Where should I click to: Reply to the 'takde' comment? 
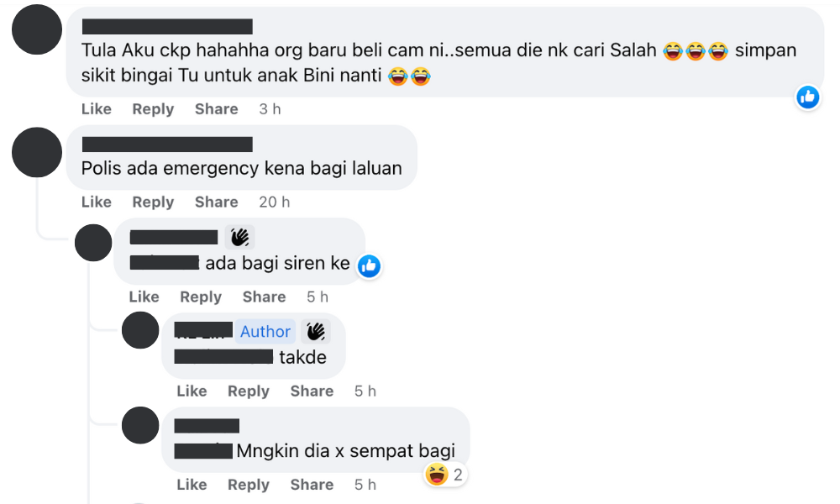(249, 391)
